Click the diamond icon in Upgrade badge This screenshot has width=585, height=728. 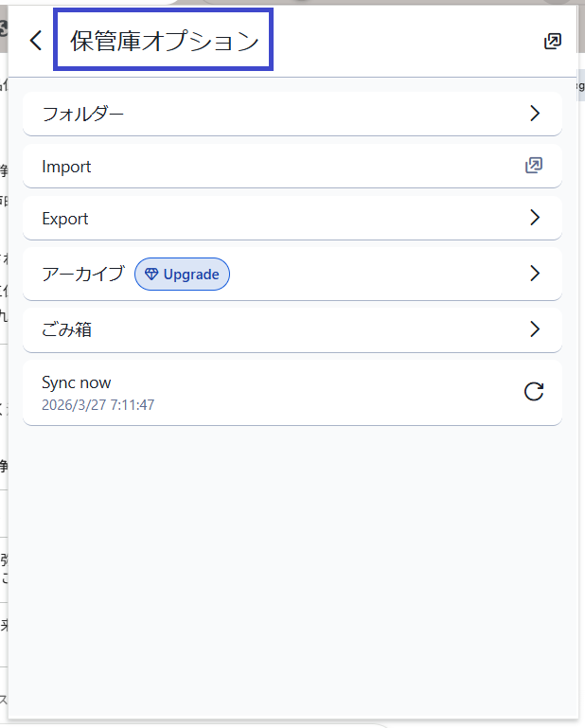(x=151, y=275)
